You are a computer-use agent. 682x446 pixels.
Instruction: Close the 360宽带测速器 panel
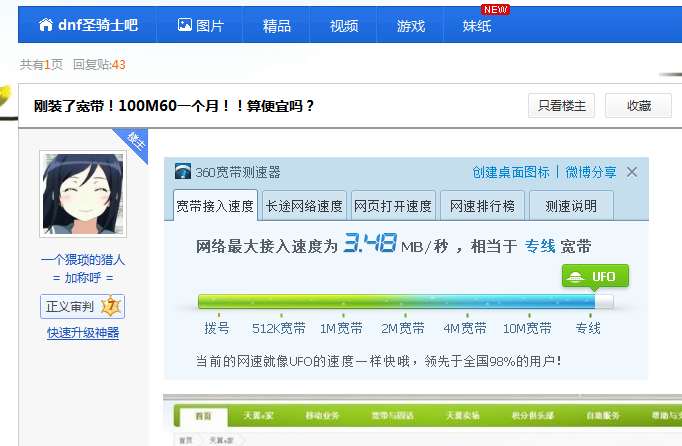[632, 172]
